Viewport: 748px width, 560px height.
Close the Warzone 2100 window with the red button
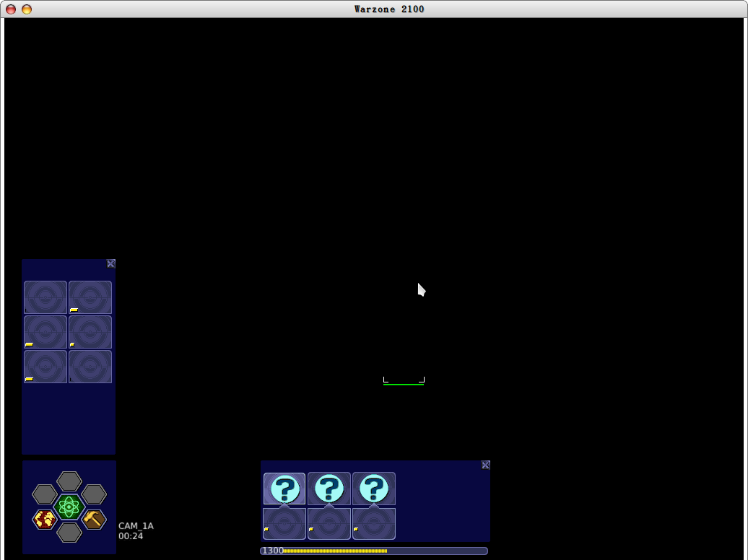click(11, 9)
